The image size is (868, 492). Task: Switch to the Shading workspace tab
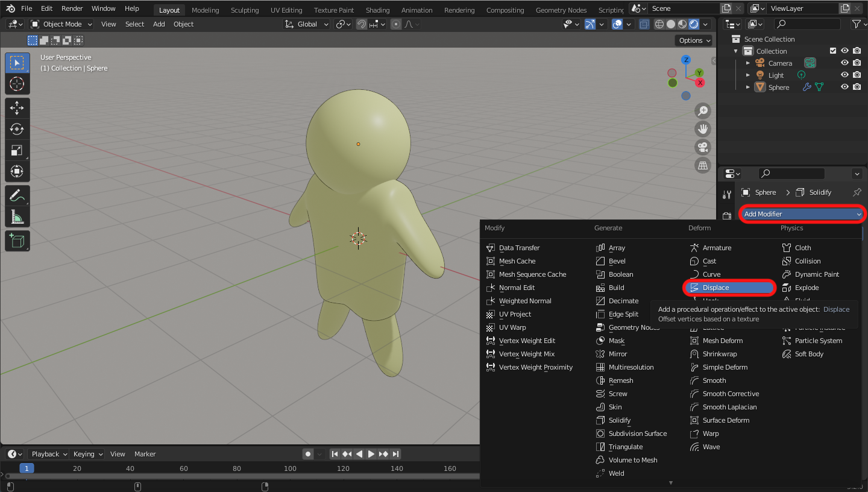[x=378, y=10]
